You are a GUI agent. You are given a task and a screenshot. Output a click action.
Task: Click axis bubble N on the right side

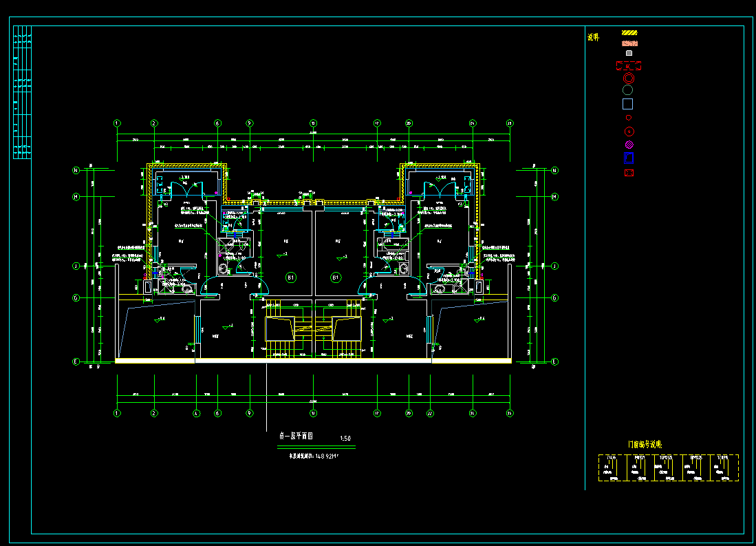coord(554,171)
